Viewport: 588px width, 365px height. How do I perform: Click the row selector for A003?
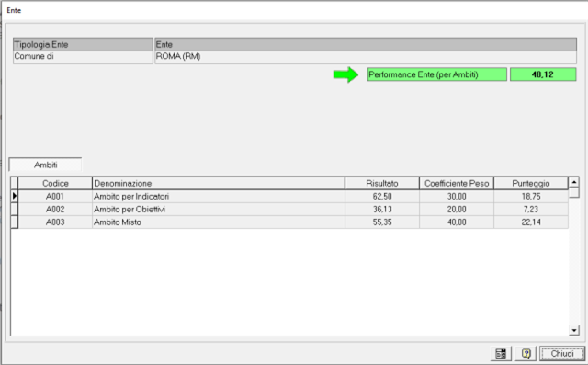15,222
